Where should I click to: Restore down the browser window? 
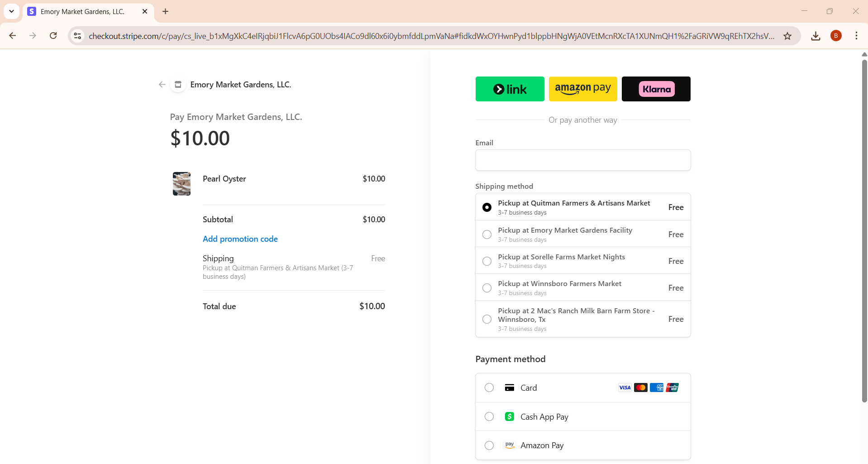click(x=830, y=11)
